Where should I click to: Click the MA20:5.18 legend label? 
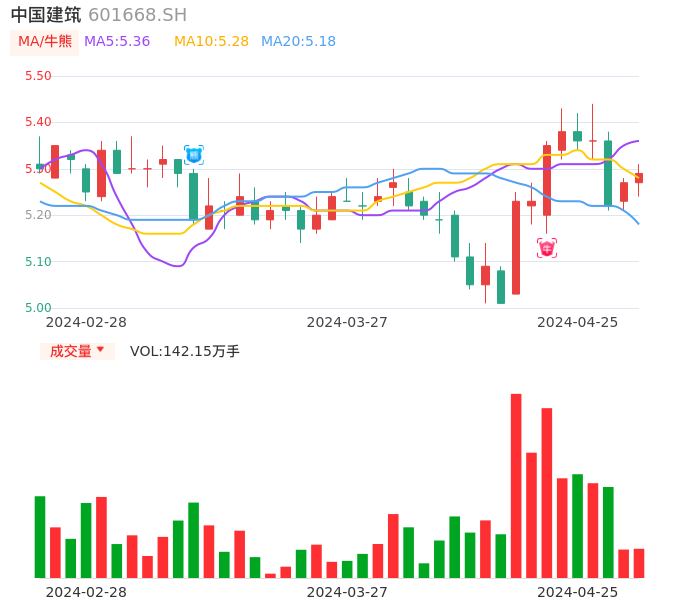(x=298, y=42)
